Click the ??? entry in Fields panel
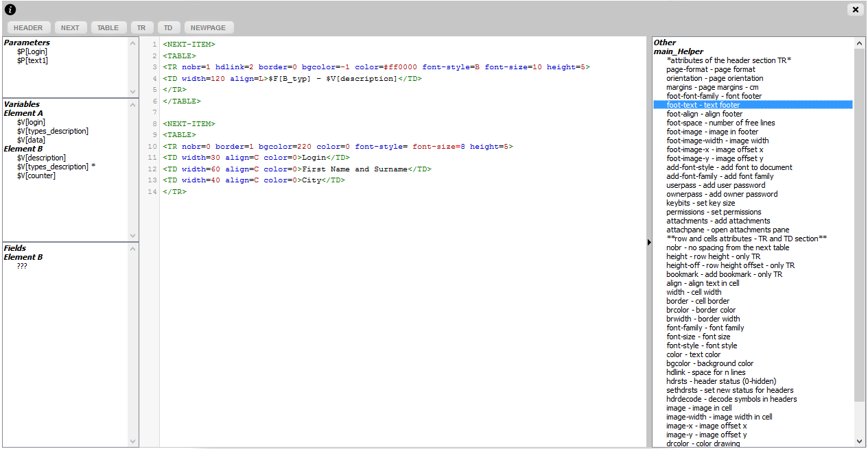 coord(22,266)
